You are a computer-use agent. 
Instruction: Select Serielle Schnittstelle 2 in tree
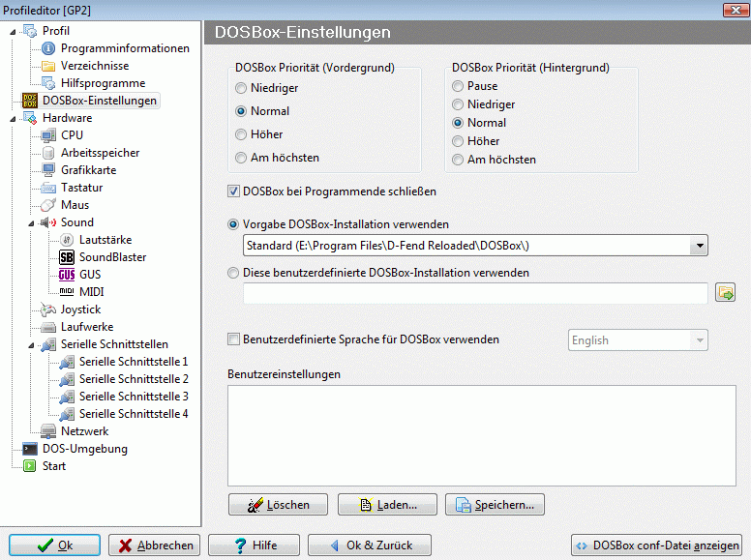pyautogui.click(x=134, y=379)
